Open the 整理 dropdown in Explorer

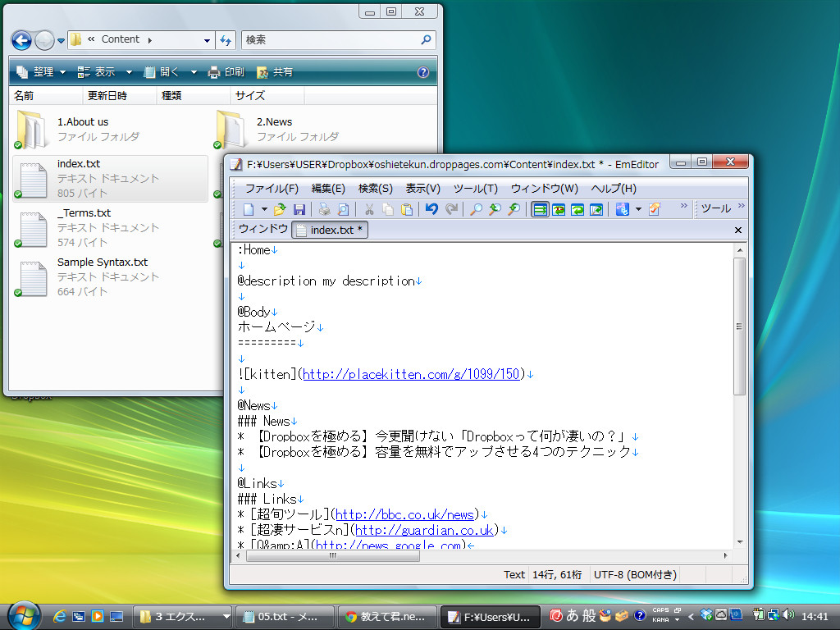coord(41,72)
